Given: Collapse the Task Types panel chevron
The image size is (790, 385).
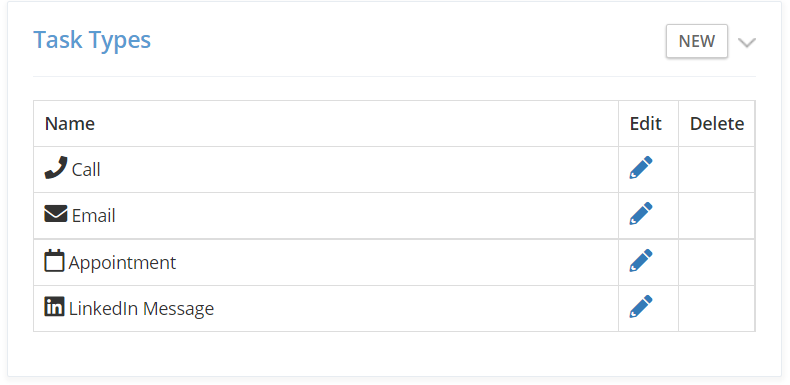Looking at the screenshot, I should 747,42.
